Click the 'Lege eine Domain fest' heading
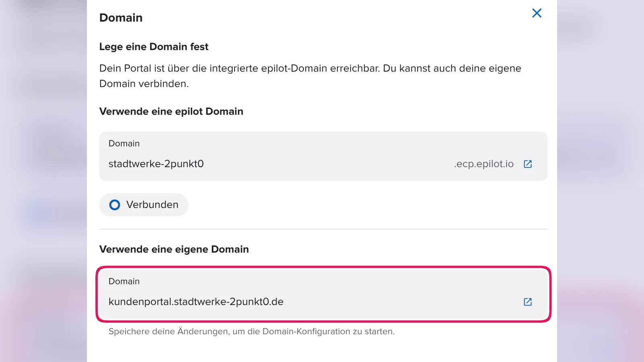This screenshot has height=362, width=644. click(154, 47)
